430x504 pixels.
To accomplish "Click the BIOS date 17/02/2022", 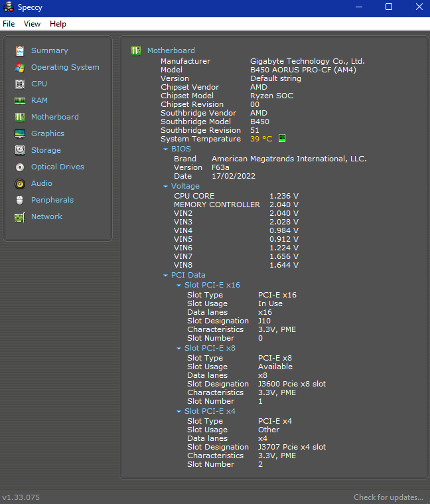I will click(x=234, y=176).
